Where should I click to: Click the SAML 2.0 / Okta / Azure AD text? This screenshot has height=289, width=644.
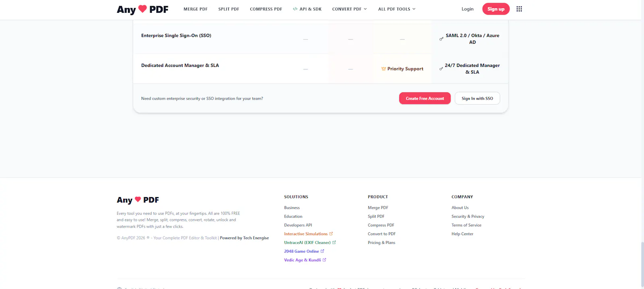pos(473,39)
